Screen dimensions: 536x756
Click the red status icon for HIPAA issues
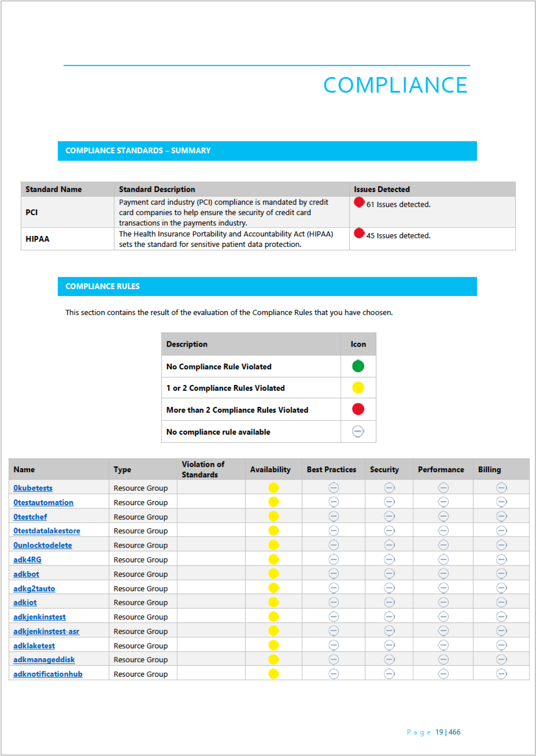coord(359,233)
